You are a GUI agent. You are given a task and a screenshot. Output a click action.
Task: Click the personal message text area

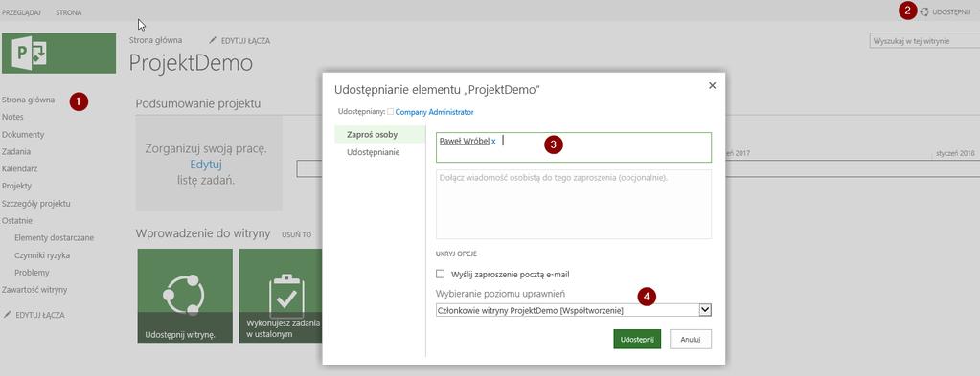click(573, 204)
